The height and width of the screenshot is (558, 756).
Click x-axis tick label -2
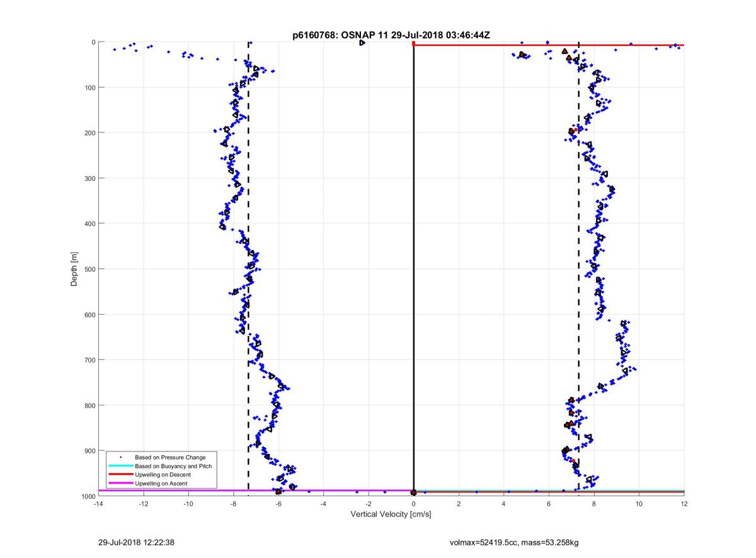coord(368,504)
